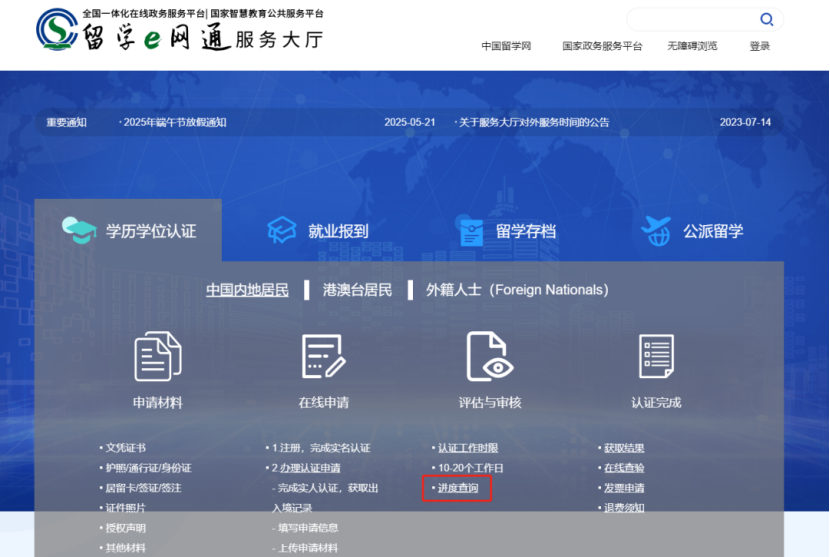Click the 就业报到 graduation cap icon
This screenshot has width=830, height=557.
pos(283,231)
